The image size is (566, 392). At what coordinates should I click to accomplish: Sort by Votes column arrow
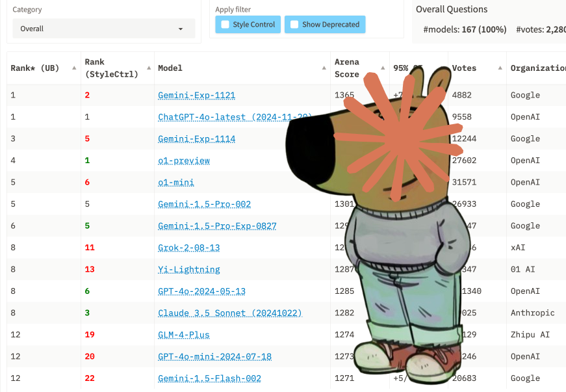500,68
